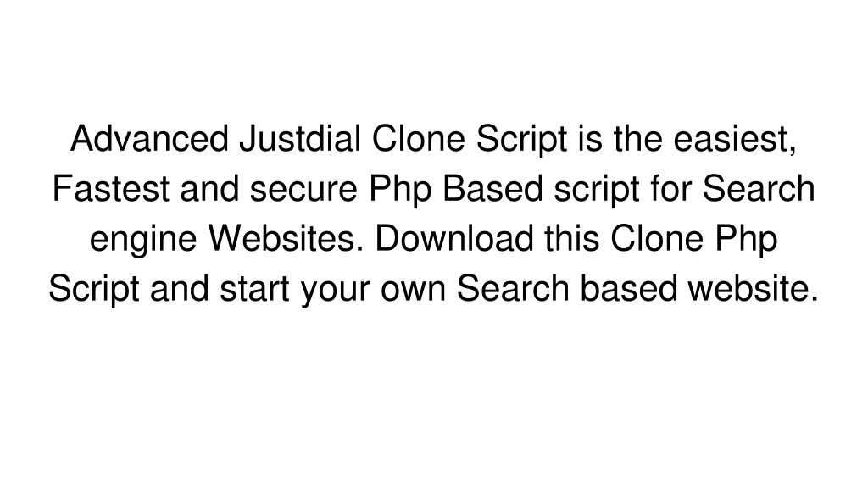The width and height of the screenshot is (868, 488).
Task: Click the word "Justdial" in first line
Action: click(x=300, y=138)
